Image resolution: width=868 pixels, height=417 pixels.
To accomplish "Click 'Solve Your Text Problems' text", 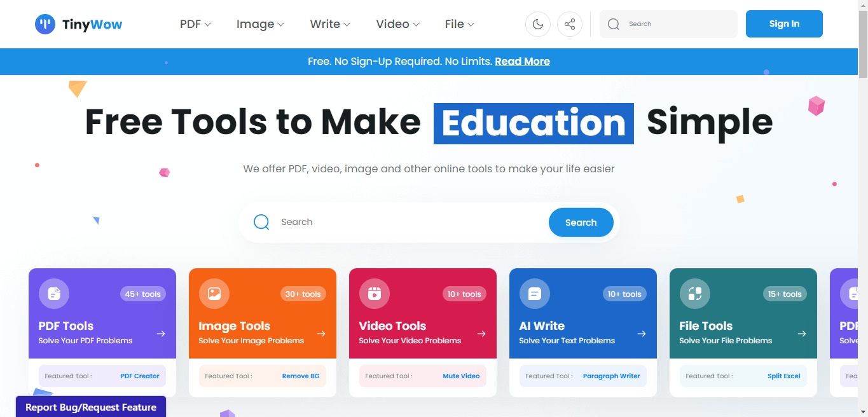I will click(x=567, y=341).
